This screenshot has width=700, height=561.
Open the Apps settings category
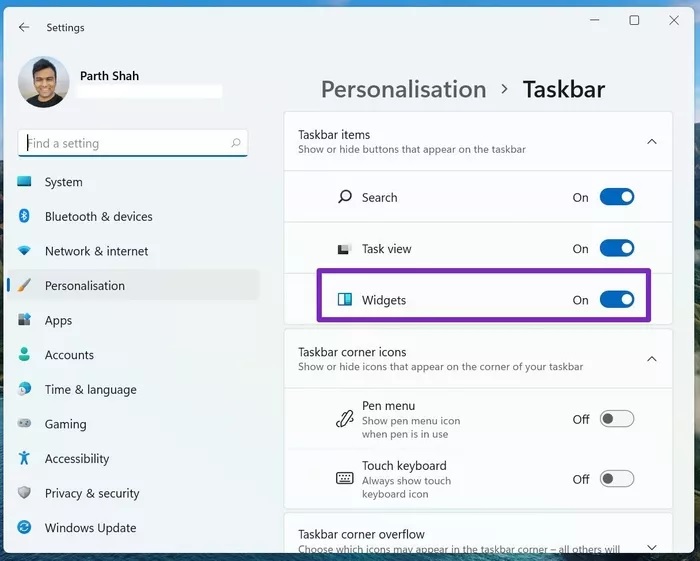(58, 321)
